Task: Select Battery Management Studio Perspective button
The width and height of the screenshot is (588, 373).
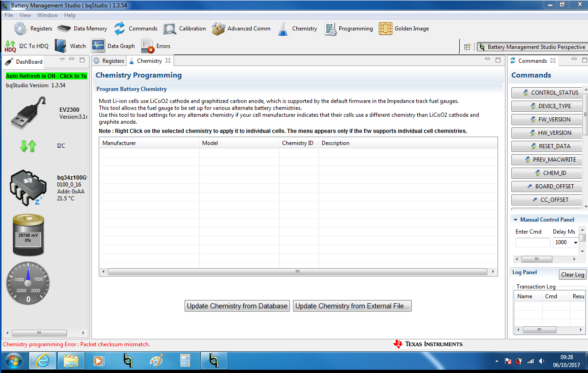Action: click(x=532, y=47)
